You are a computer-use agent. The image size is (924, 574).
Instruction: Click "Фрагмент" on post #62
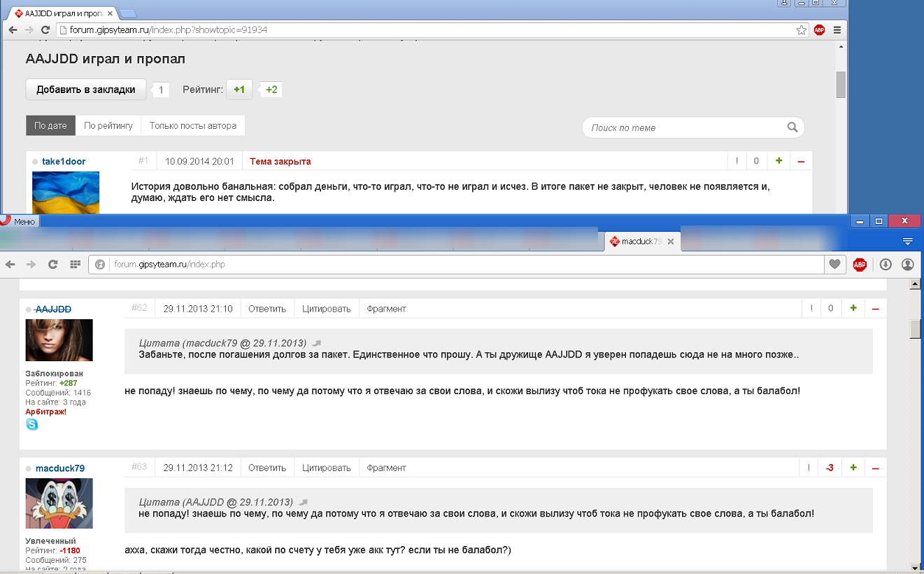(386, 309)
